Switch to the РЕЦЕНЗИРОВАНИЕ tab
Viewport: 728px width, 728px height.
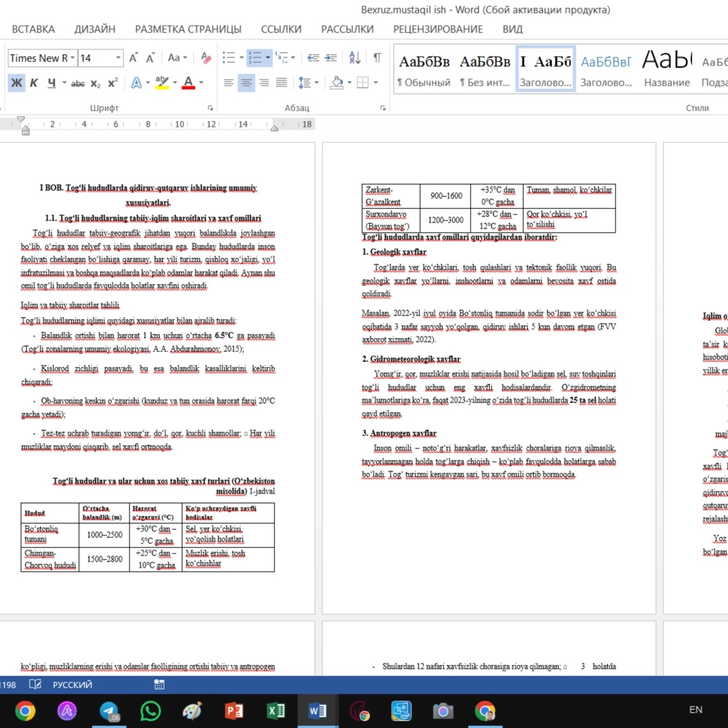pos(437,29)
